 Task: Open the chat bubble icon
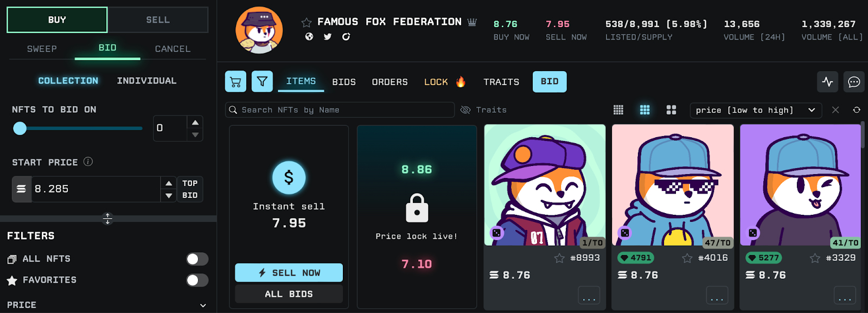point(854,82)
